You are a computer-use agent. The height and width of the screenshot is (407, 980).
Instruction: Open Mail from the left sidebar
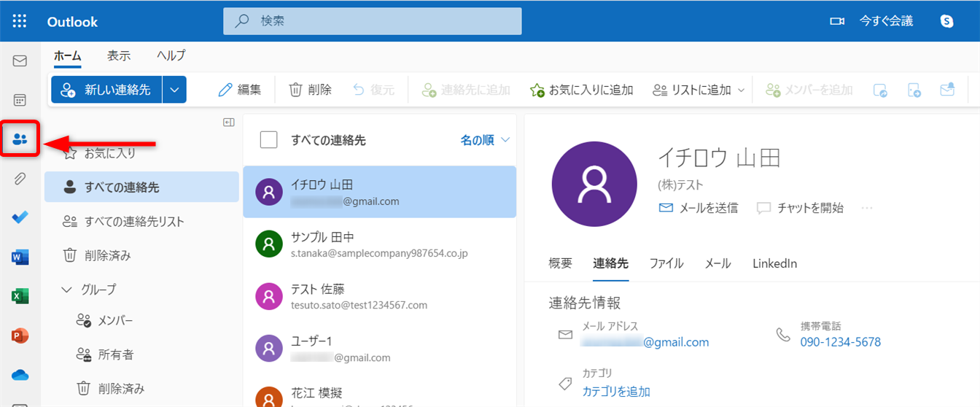coord(20,61)
